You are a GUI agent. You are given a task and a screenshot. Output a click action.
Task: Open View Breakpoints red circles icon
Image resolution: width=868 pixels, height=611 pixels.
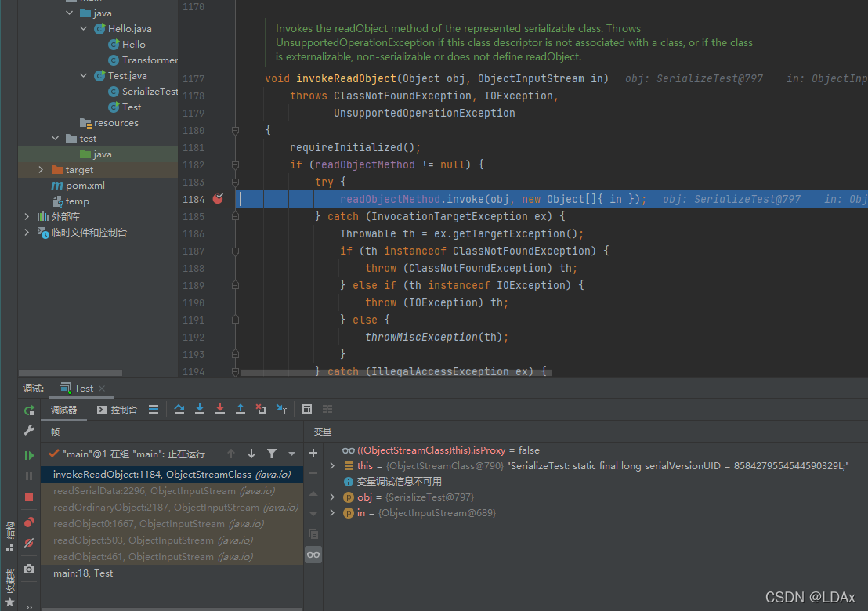(29, 522)
